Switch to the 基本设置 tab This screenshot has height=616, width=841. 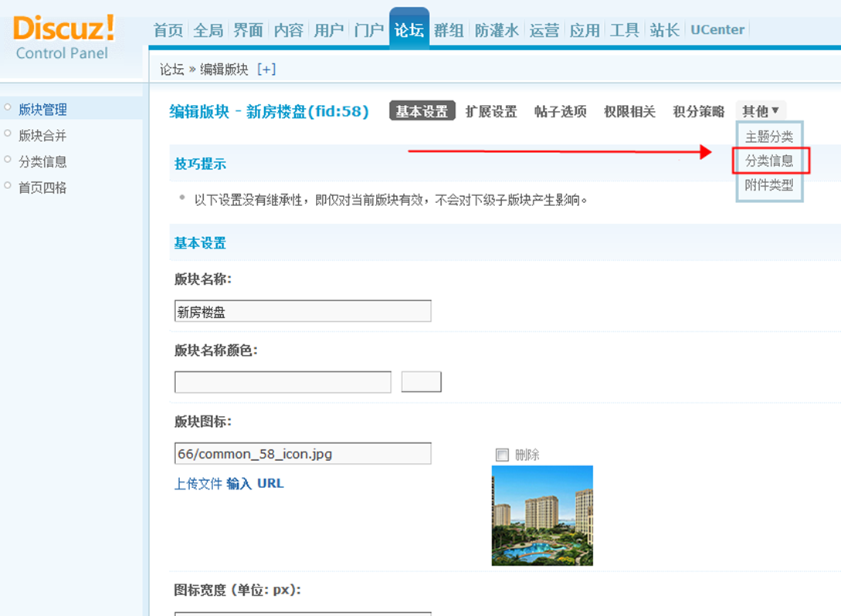click(422, 111)
